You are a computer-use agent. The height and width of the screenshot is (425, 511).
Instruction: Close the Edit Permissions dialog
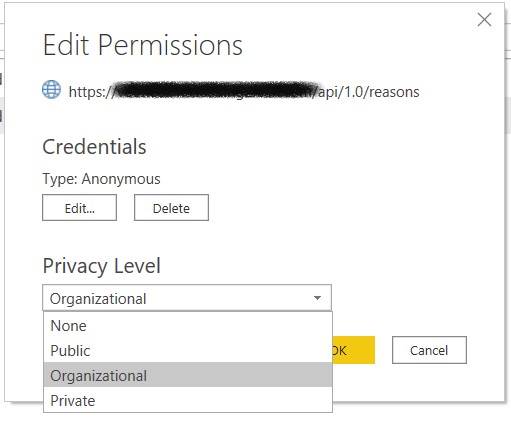484,20
